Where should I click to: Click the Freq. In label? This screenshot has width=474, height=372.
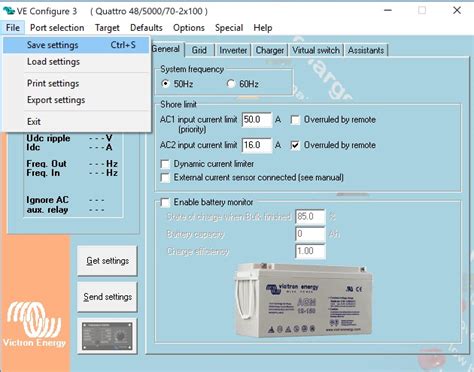point(43,173)
